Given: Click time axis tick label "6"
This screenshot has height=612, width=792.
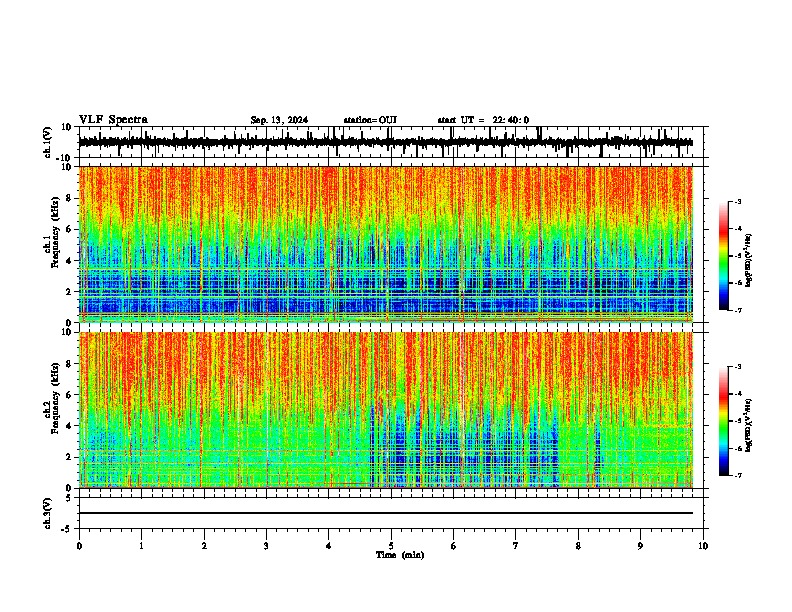Looking at the screenshot, I should point(454,546).
